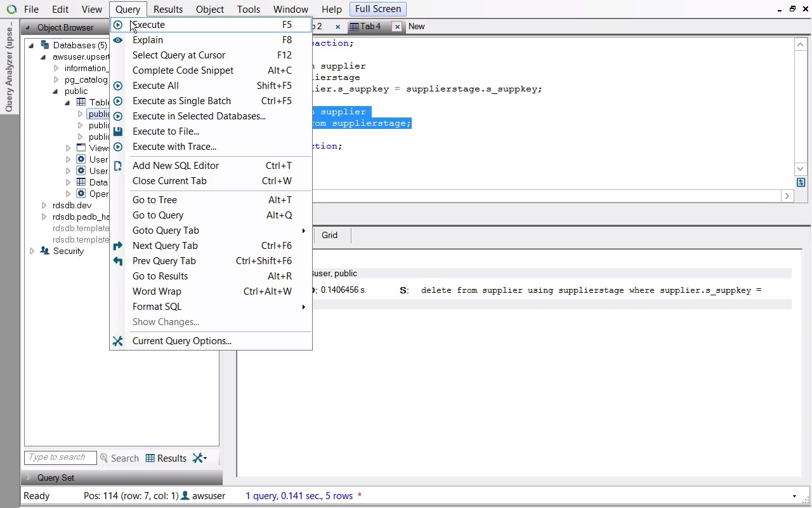
Task: Expand the rdsdb.dev database node
Action: pyautogui.click(x=44, y=206)
